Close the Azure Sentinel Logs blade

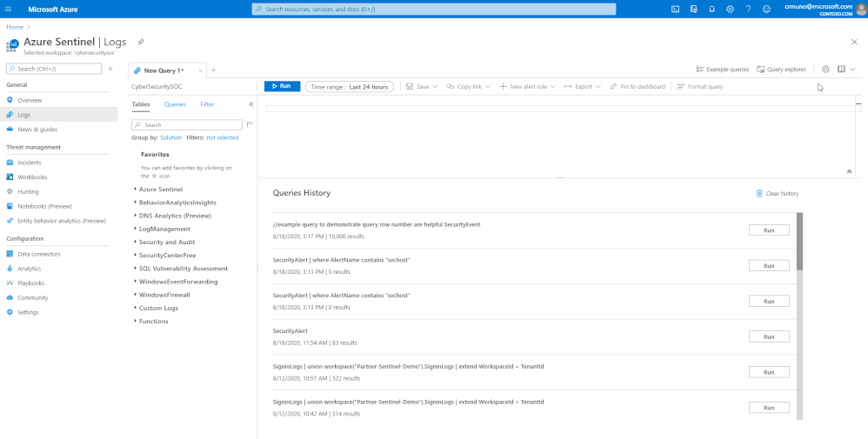[x=854, y=42]
